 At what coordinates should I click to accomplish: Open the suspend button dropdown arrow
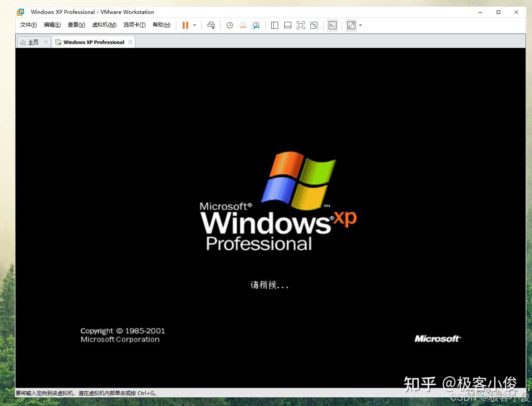pos(194,25)
